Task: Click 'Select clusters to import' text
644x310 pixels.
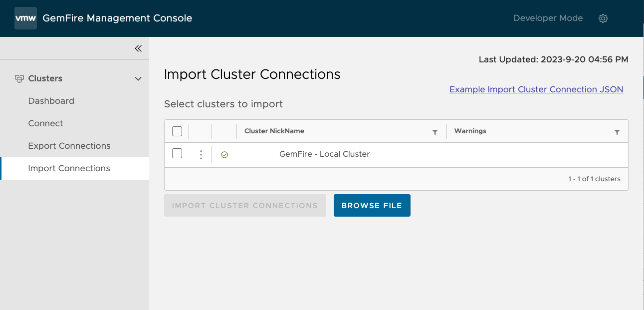Action: point(223,104)
